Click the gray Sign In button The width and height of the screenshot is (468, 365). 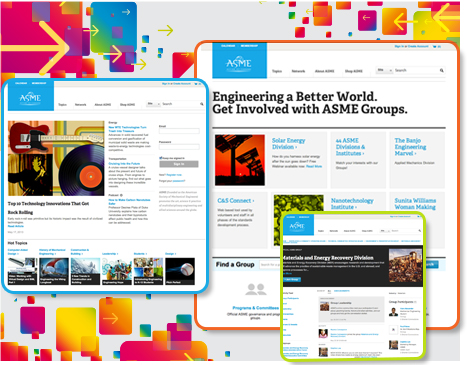point(179,164)
